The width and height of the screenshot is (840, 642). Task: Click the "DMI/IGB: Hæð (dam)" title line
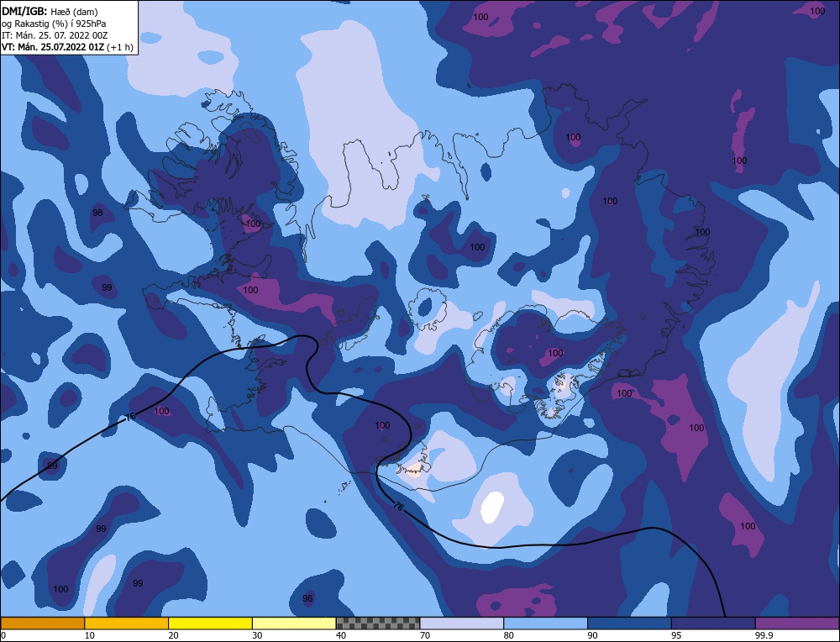(50, 11)
